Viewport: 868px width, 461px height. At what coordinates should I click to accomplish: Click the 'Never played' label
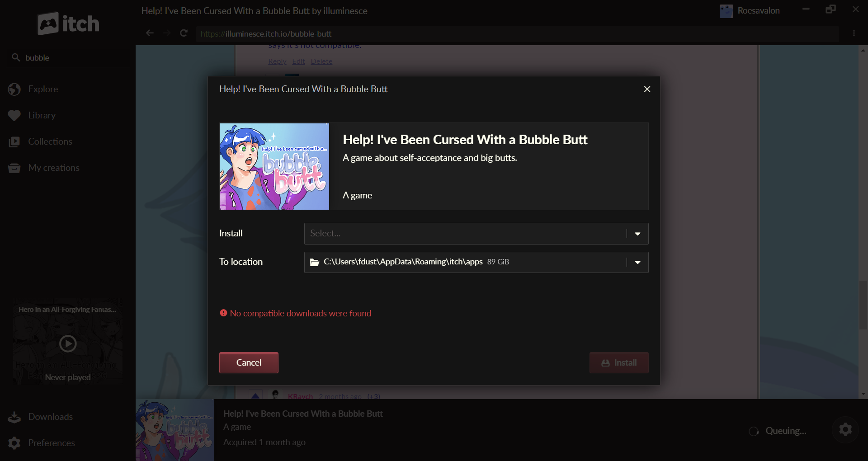pos(68,377)
